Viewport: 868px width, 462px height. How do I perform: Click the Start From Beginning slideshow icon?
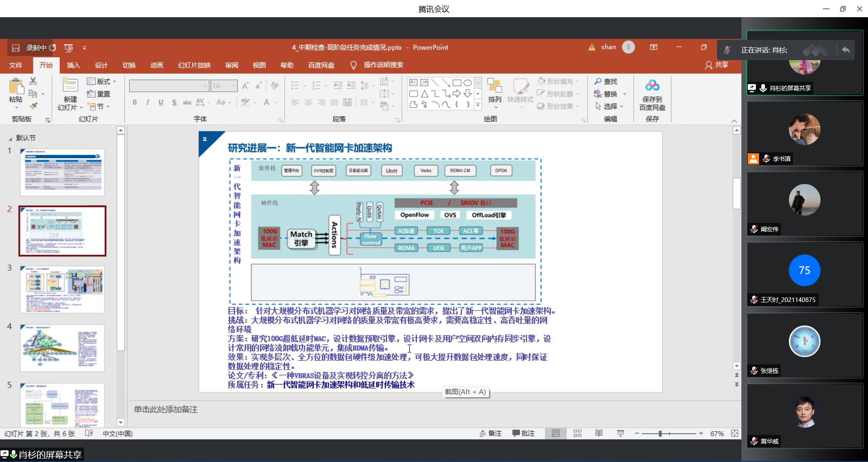tap(69, 47)
